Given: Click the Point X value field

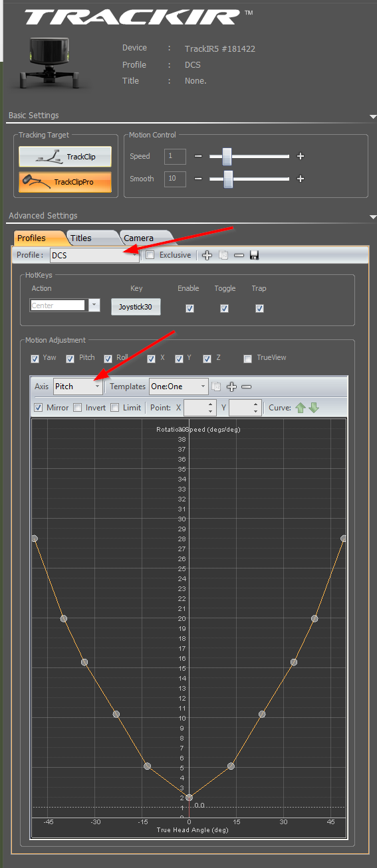Looking at the screenshot, I should [195, 407].
